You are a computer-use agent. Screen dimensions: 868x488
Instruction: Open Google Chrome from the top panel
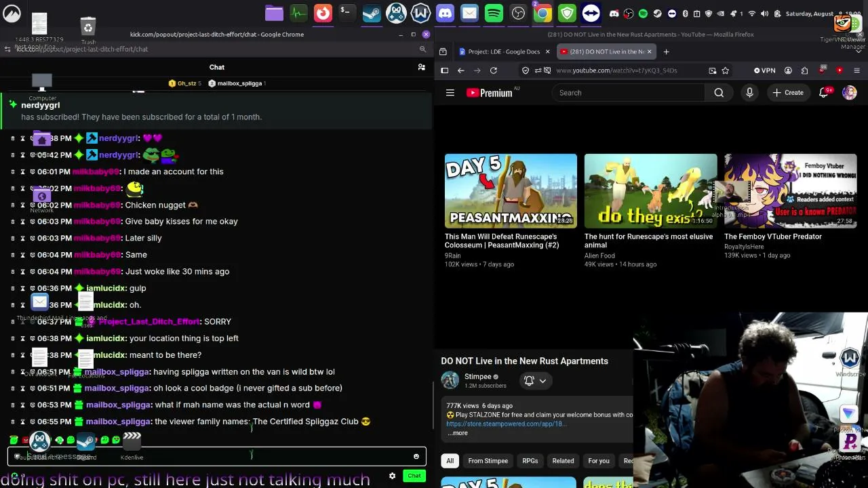click(542, 13)
